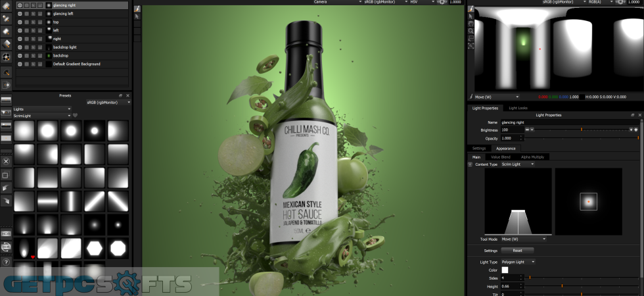
Task: Open the Camera dropdown above the render view
Action: point(338,2)
